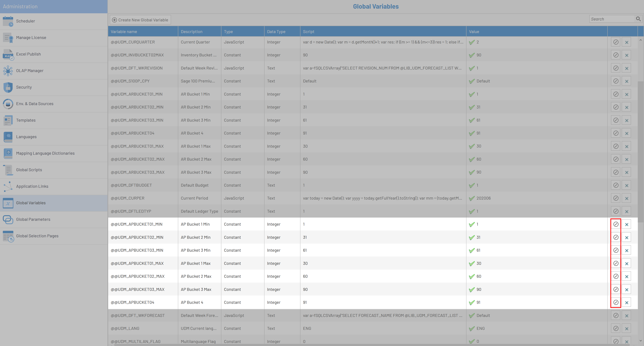Screen dimensions: 644x346
Task: Open the Security shield icon
Action: (x=8, y=87)
